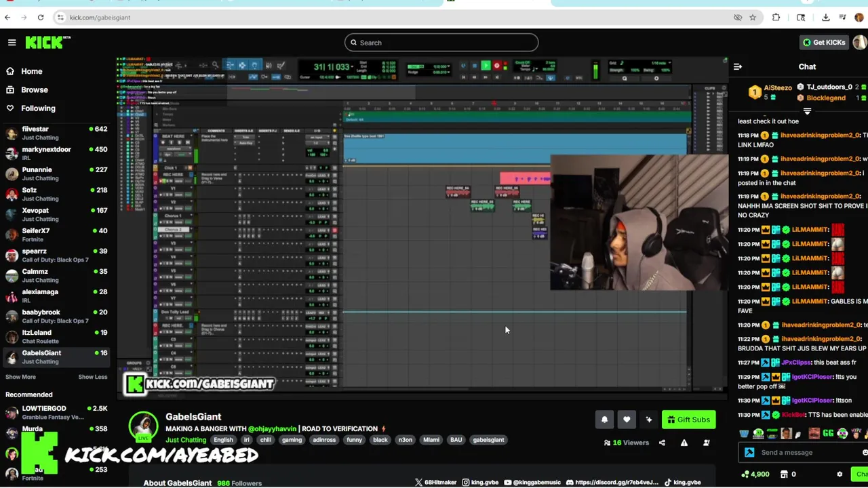The width and height of the screenshot is (868, 488).
Task: Open king.gvbe Instagram link
Action: [x=480, y=483]
